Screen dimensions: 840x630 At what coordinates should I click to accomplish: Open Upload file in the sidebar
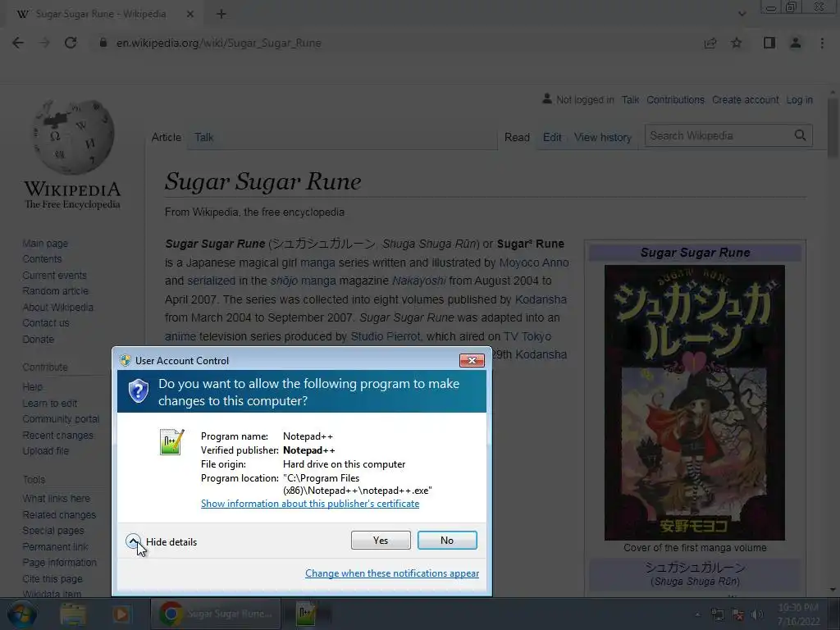pyautogui.click(x=46, y=451)
